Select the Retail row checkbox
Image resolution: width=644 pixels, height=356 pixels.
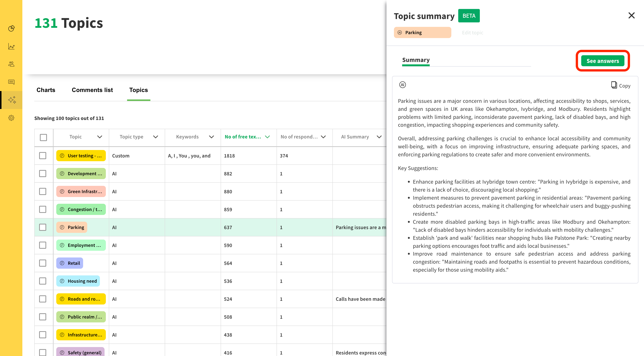pyautogui.click(x=43, y=263)
